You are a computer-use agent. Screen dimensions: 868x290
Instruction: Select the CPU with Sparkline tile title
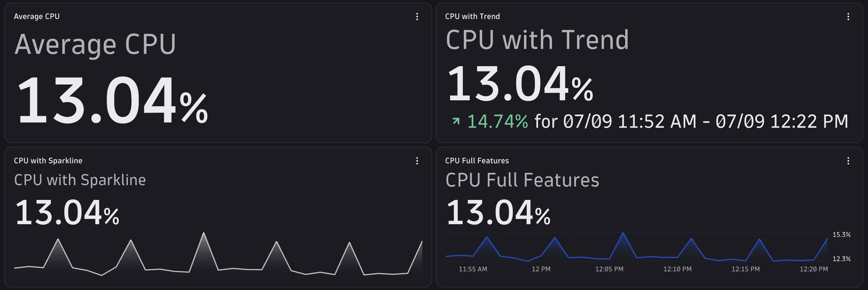tap(48, 161)
